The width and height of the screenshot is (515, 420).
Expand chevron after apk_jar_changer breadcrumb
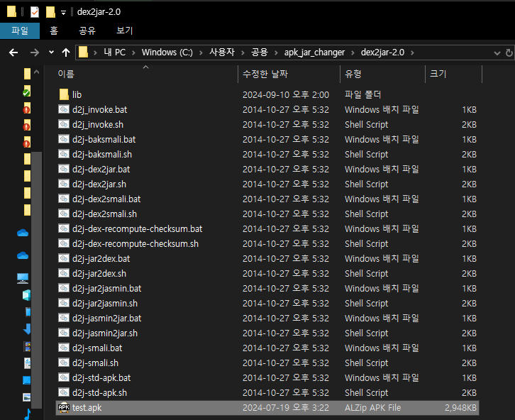tap(353, 53)
